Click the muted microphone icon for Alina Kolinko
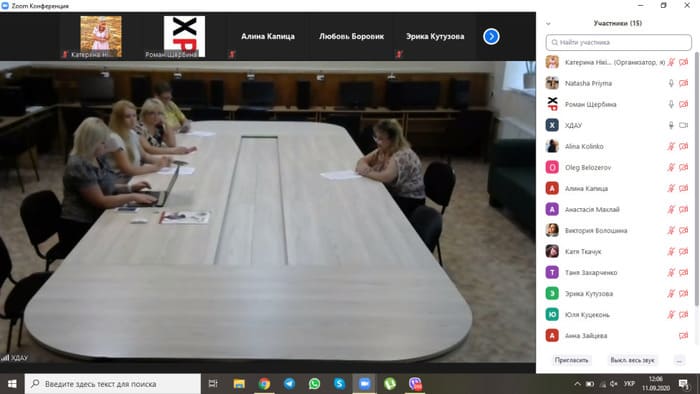 [x=671, y=146]
